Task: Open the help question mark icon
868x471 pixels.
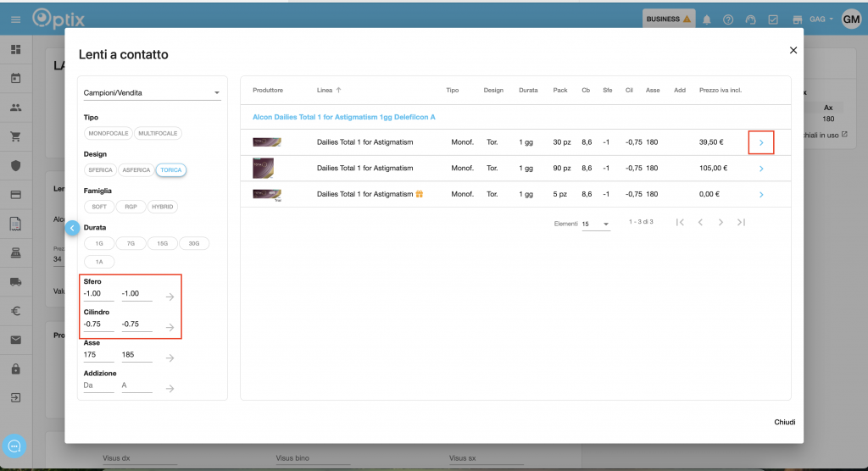Action: click(728, 19)
